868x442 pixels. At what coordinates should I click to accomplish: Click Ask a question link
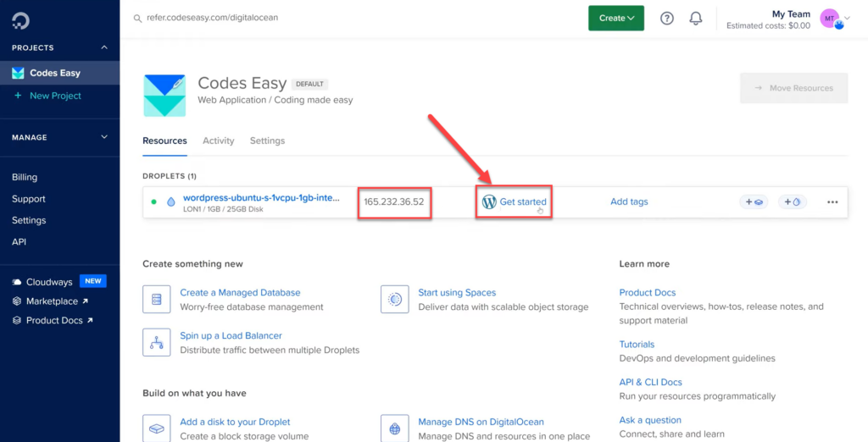(x=650, y=421)
